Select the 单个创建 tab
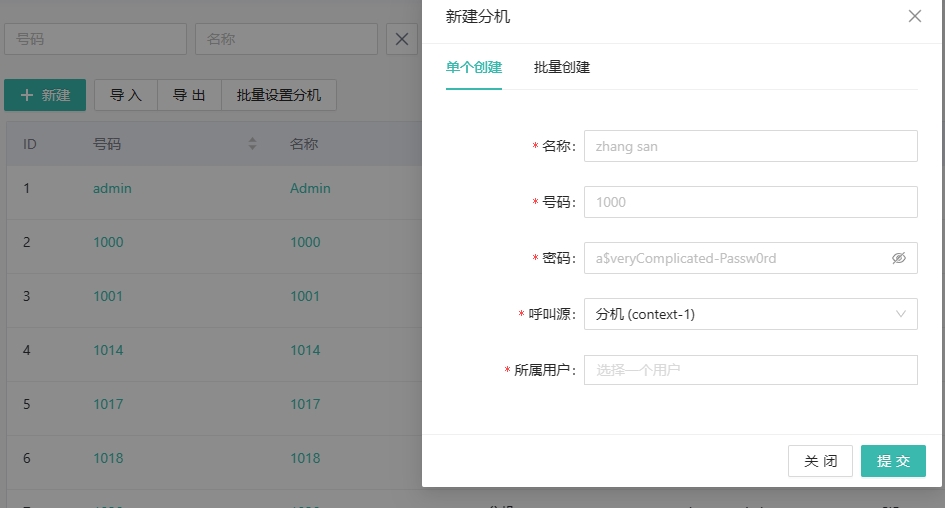 point(474,67)
